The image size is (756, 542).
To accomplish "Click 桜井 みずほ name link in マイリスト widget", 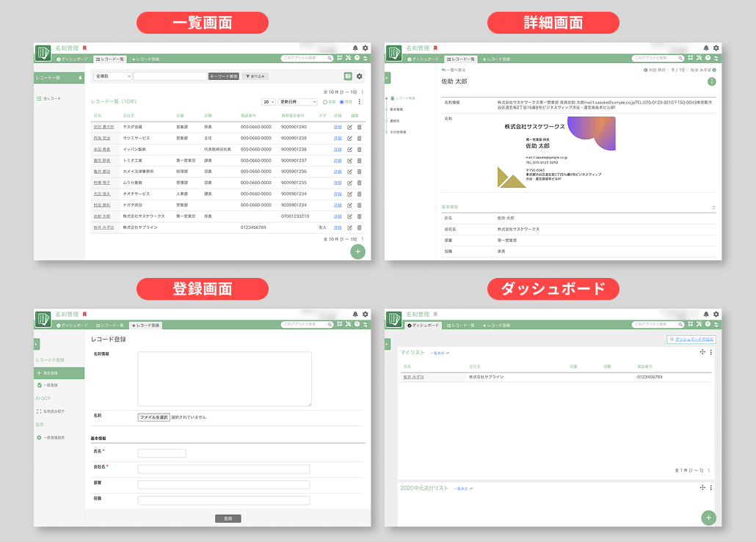I will [414, 377].
